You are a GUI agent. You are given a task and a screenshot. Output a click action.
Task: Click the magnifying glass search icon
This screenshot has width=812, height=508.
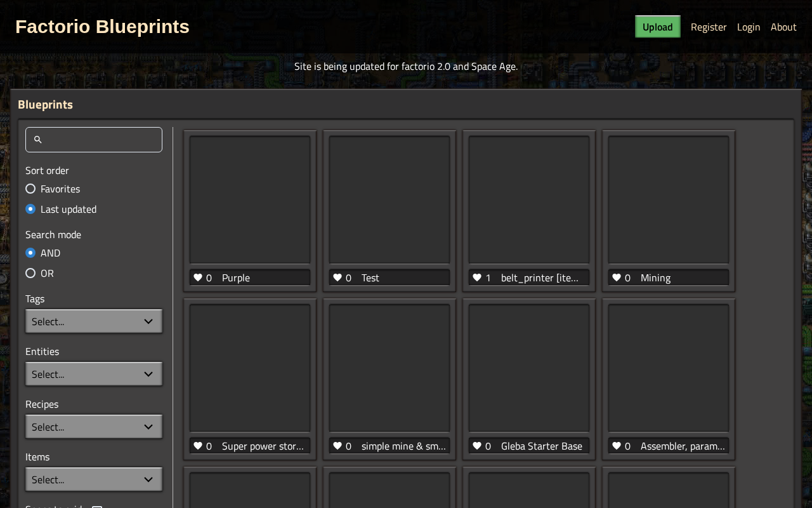tap(38, 140)
